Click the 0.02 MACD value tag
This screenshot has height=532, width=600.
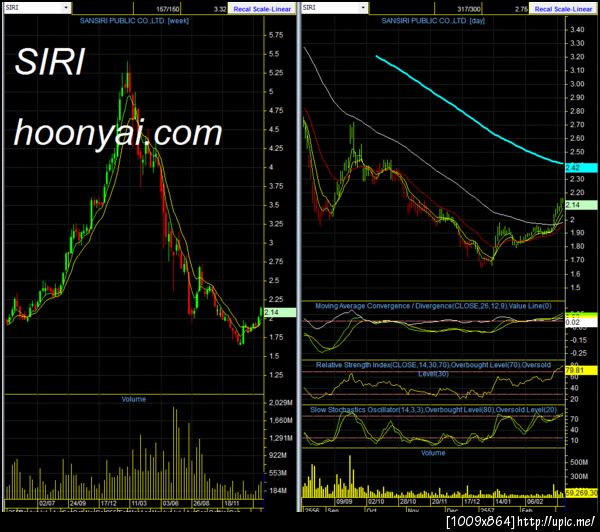pyautogui.click(x=581, y=322)
